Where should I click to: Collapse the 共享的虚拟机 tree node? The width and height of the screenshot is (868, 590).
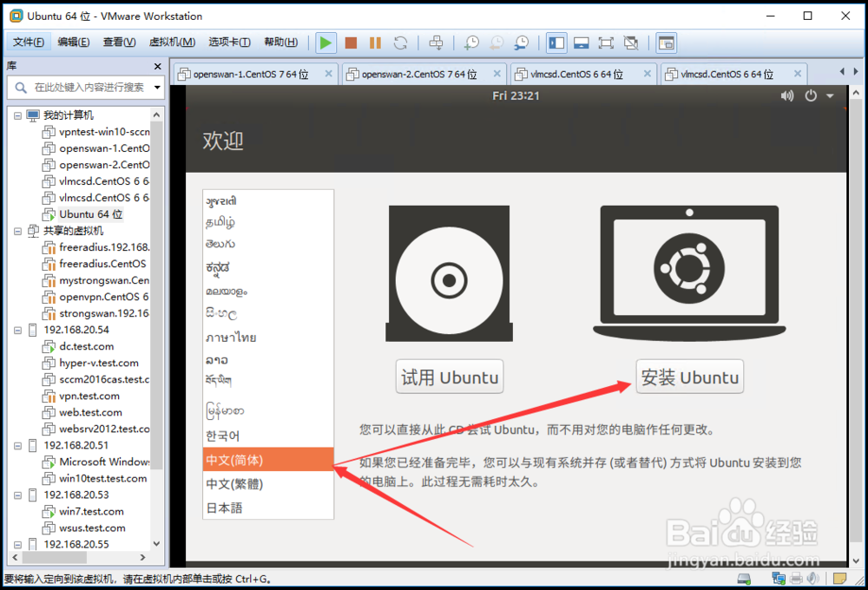coord(17,232)
